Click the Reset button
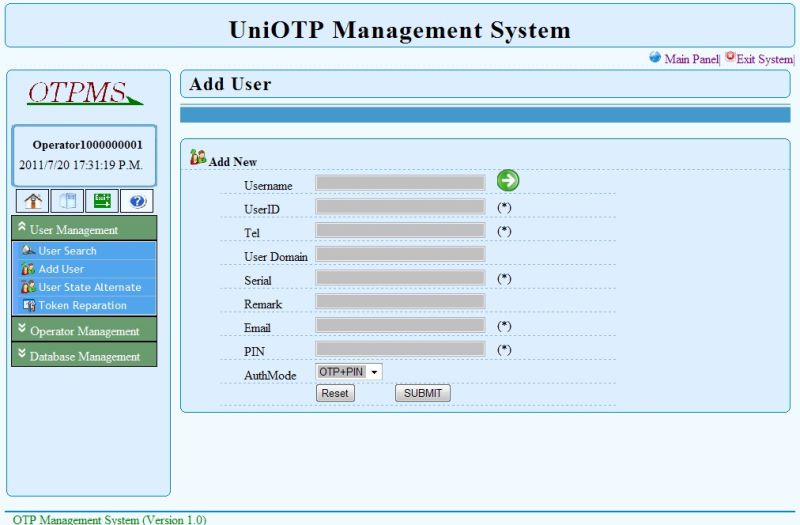Screen dimensions: 800x525 (x=335, y=393)
